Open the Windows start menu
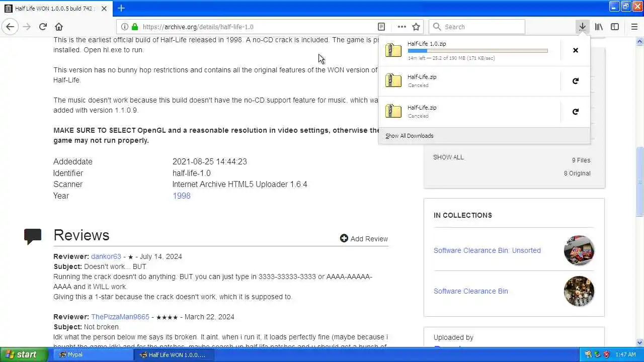 click(24, 354)
